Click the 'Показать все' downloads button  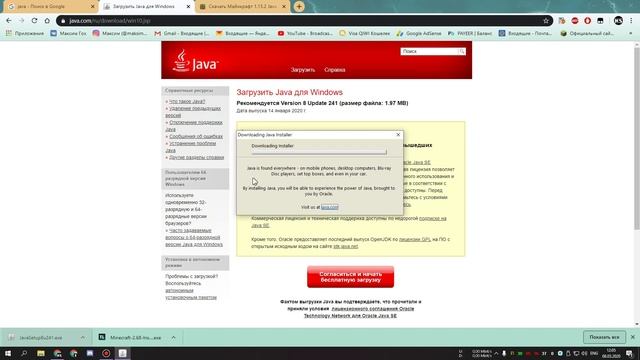(604, 338)
